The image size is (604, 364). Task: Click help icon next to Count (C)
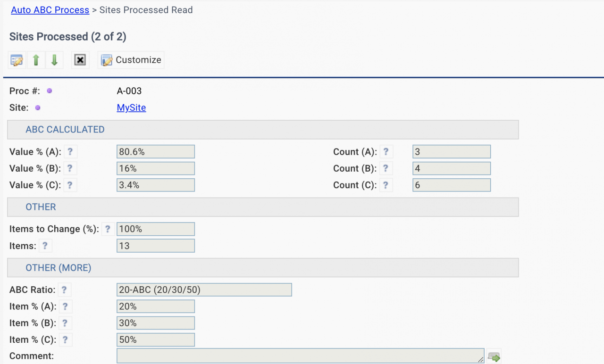point(386,185)
